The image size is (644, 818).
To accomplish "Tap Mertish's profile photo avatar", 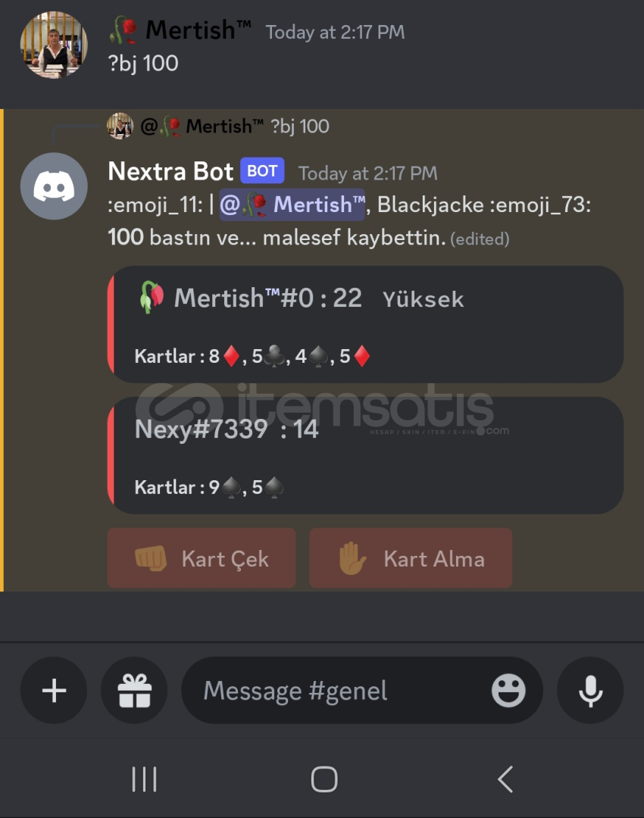I will pyautogui.click(x=54, y=45).
